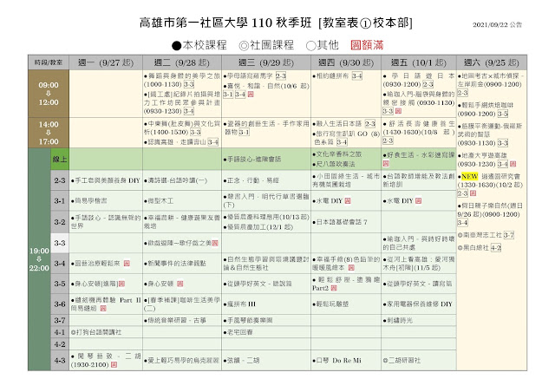The width and height of the screenshot is (555, 392).
Task: Click 認識高雄．走讀壽山 on Tuesday afternoon
Action: coord(177,142)
